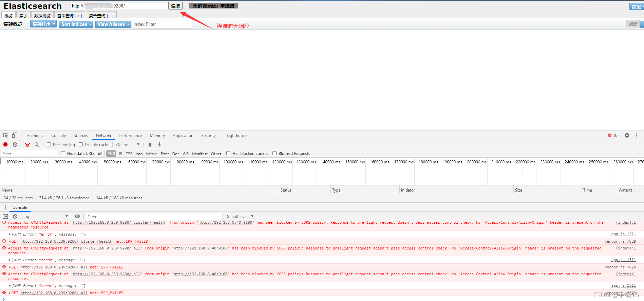Screen dimensions: 644x301
Task: Enable the Preserve log checkbox
Action: [49, 144]
